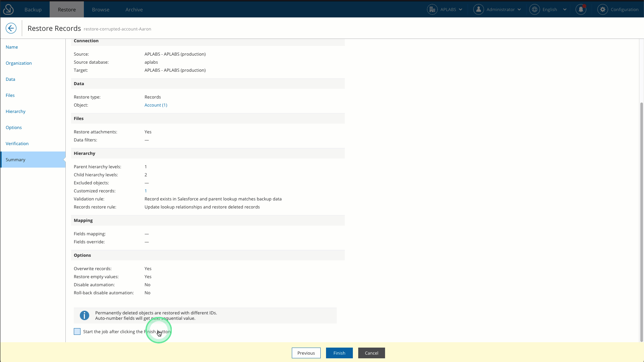This screenshot has height=362, width=644.
Task: Go back using the back arrow icon
Action: tap(11, 28)
